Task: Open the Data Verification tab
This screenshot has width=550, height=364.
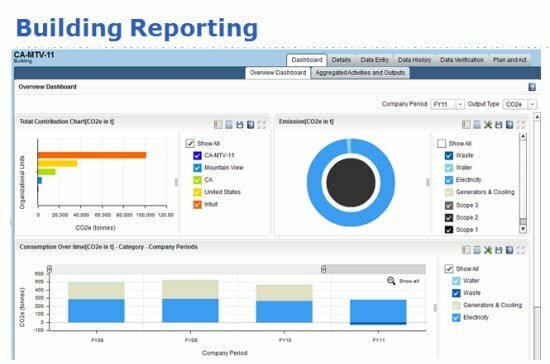Action: (x=462, y=60)
